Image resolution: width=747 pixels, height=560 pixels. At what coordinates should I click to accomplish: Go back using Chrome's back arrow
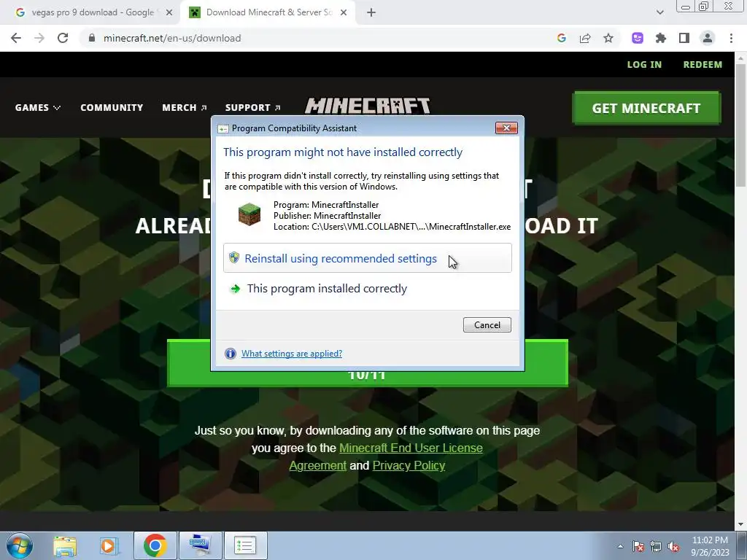(16, 38)
